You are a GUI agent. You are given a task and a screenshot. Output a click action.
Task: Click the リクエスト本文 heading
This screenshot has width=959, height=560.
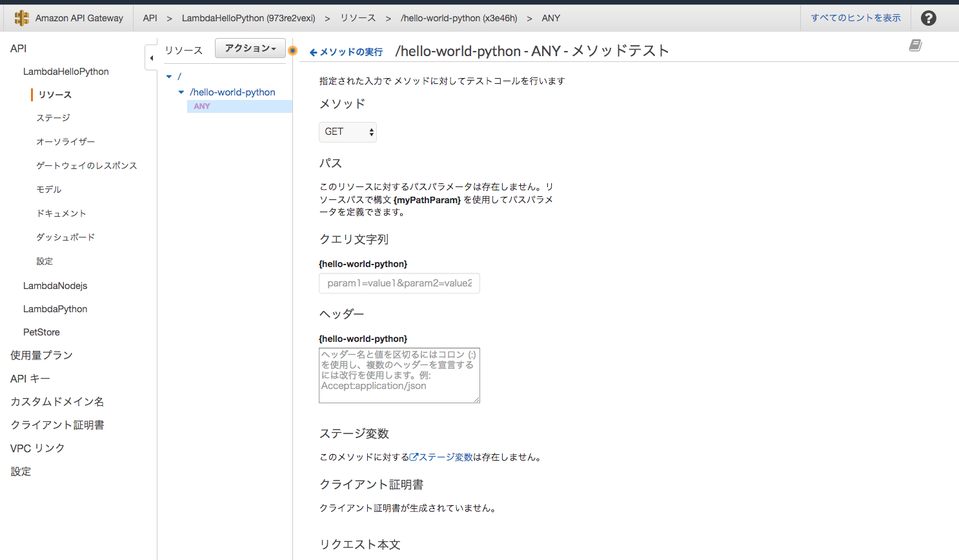pos(359,545)
